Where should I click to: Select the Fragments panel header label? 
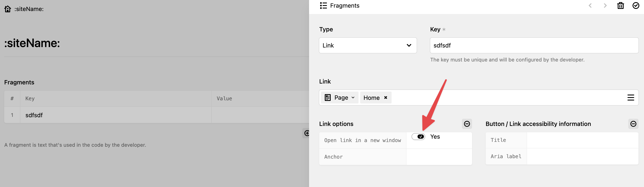coord(344,5)
